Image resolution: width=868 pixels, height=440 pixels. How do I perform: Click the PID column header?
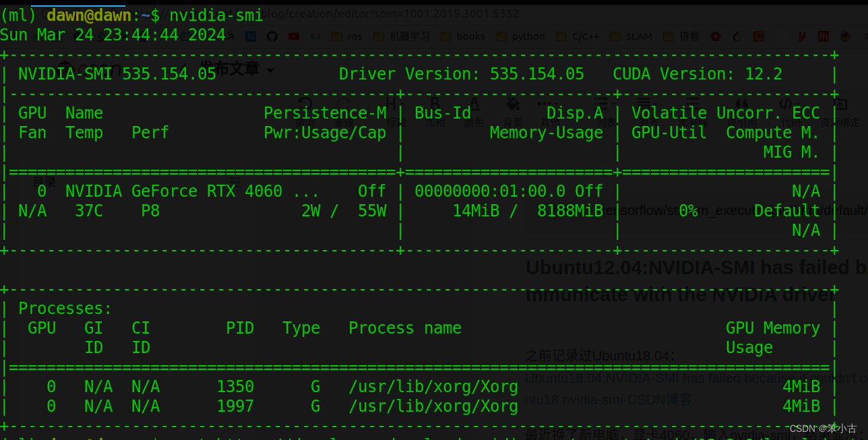coord(240,328)
